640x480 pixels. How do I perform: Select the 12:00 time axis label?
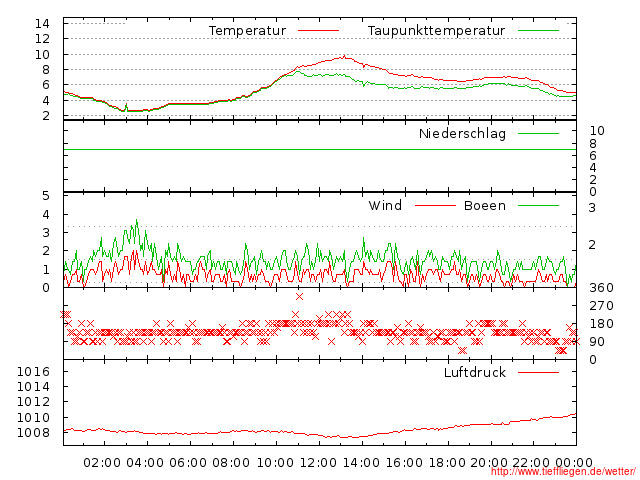tap(318, 462)
